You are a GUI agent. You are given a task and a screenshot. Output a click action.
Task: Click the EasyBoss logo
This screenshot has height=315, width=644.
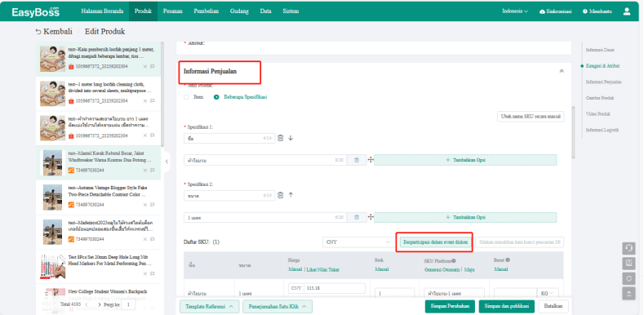click(x=36, y=12)
